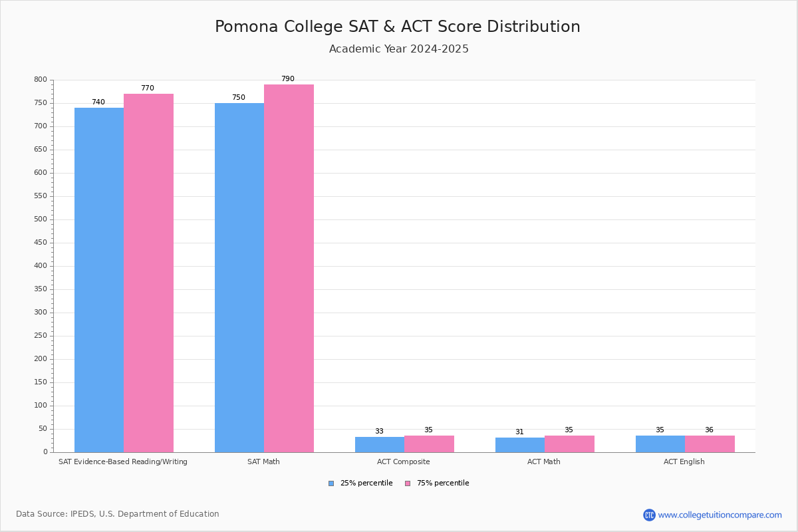This screenshot has width=798, height=532.
Task: Select the SAT Math 25% blue bar
Action: pos(239,277)
